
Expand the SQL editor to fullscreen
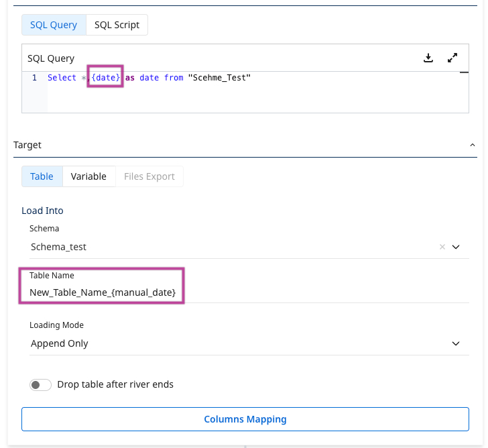pyautogui.click(x=452, y=58)
